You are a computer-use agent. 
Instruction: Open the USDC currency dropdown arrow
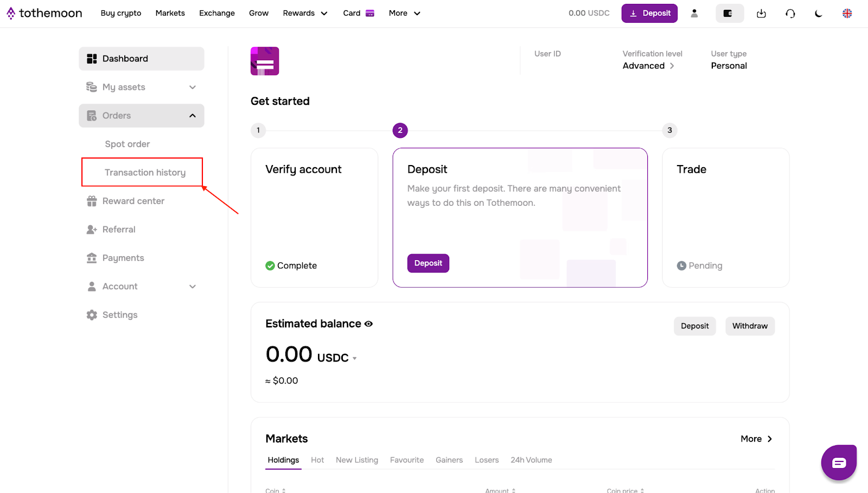point(355,358)
